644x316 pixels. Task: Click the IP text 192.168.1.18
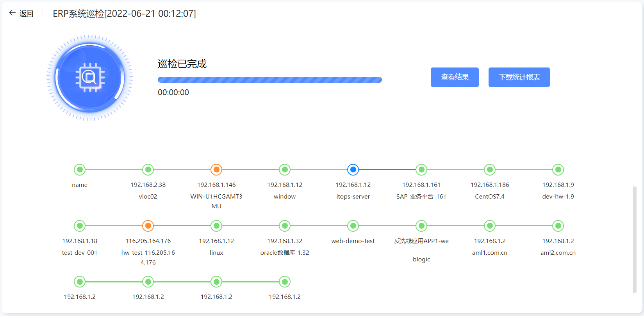click(x=80, y=241)
